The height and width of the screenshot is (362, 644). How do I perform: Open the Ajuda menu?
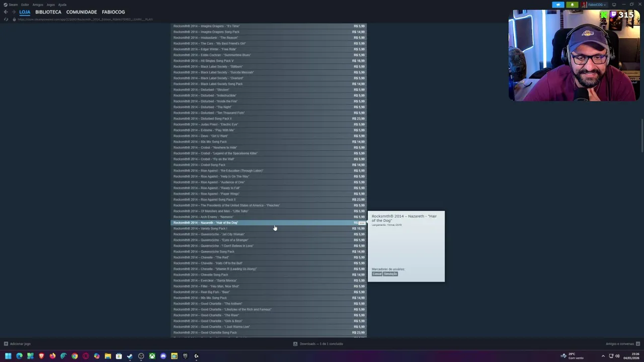point(62,5)
